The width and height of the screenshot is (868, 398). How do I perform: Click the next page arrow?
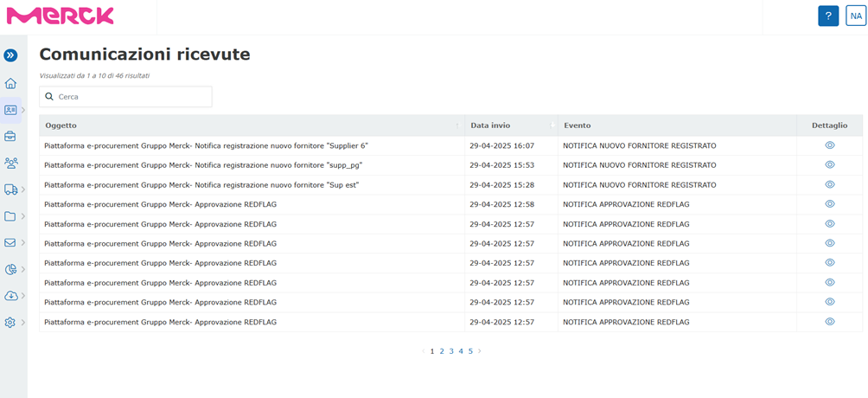pyautogui.click(x=480, y=351)
